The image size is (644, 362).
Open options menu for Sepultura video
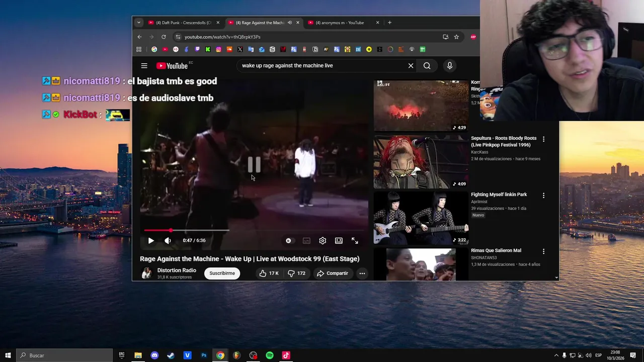pyautogui.click(x=543, y=139)
